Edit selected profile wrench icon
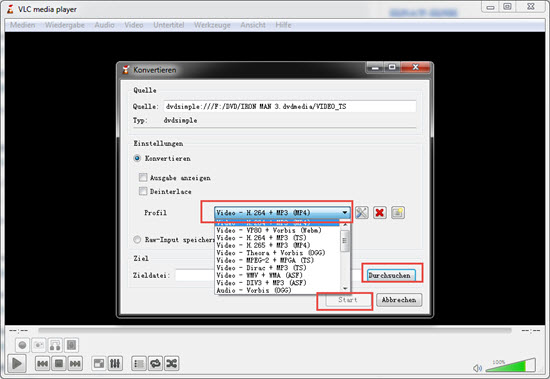This screenshot has width=550, height=379. point(362,213)
